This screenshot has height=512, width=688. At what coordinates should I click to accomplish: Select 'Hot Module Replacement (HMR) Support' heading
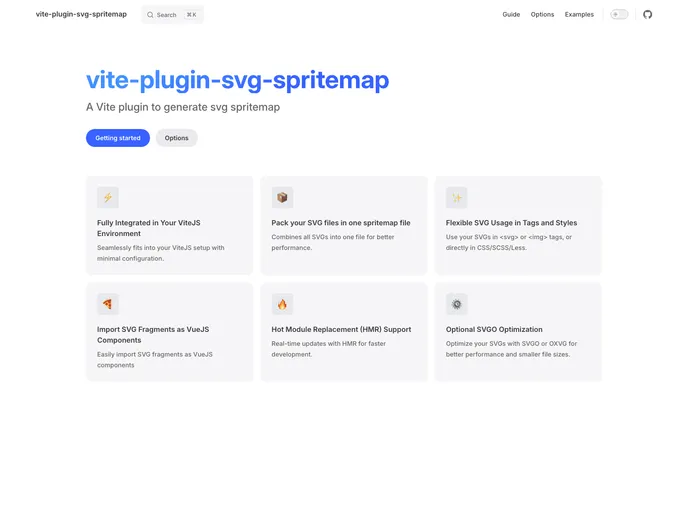click(341, 329)
